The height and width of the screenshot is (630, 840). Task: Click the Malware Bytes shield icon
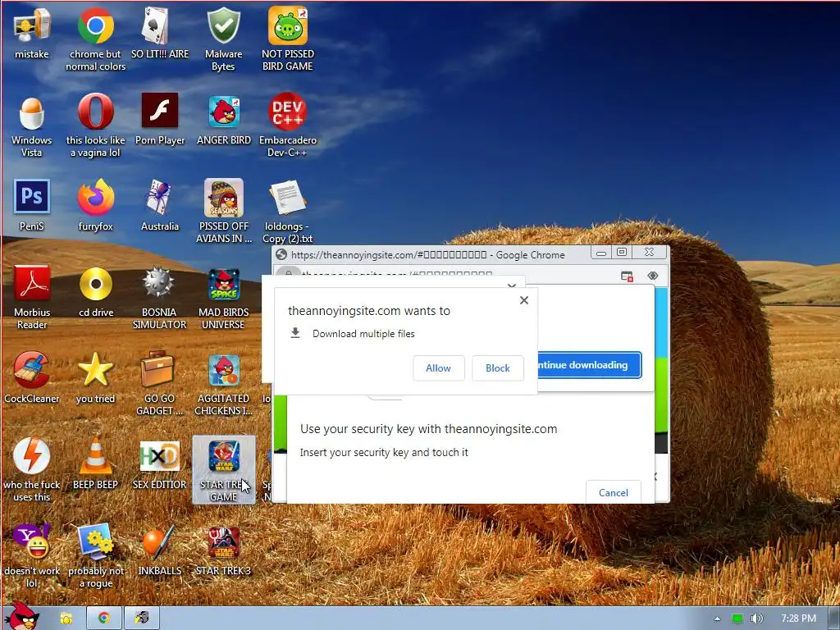223,39
